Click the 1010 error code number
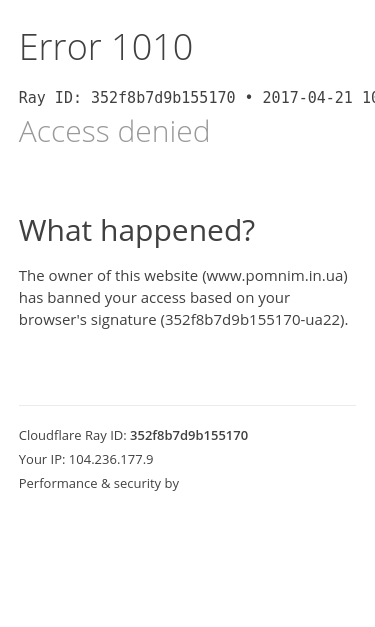The image size is (375, 627). point(152,47)
